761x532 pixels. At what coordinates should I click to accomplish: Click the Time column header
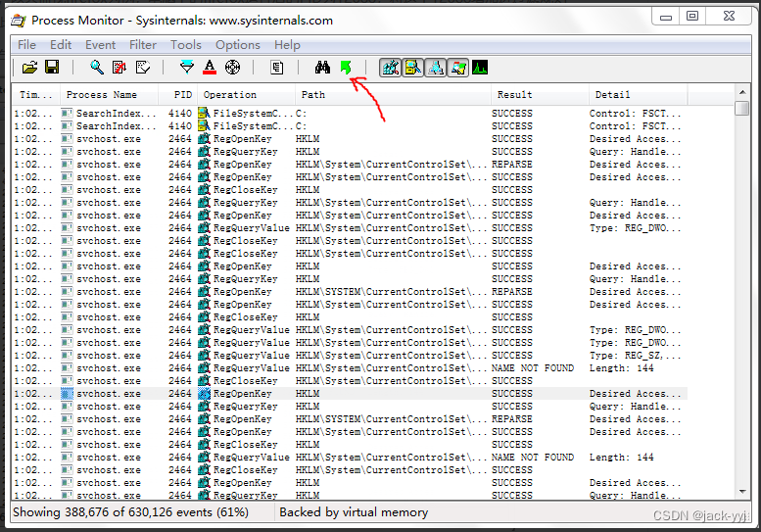pyautogui.click(x=36, y=95)
